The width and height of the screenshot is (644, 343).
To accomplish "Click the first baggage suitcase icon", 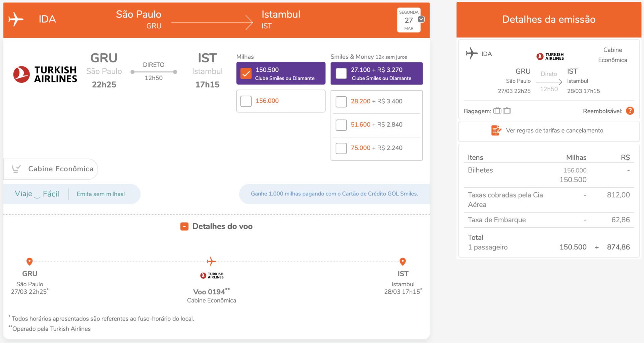I will (497, 110).
